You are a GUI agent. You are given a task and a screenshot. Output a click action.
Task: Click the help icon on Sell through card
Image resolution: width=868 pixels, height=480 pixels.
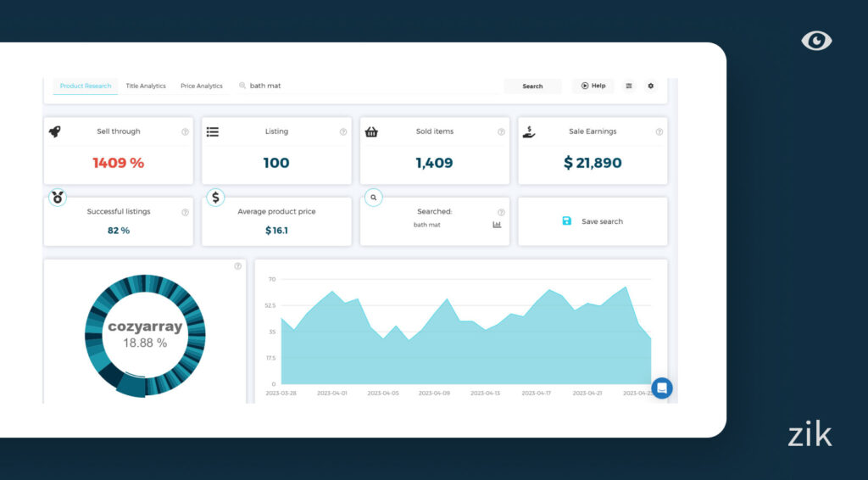tap(185, 131)
